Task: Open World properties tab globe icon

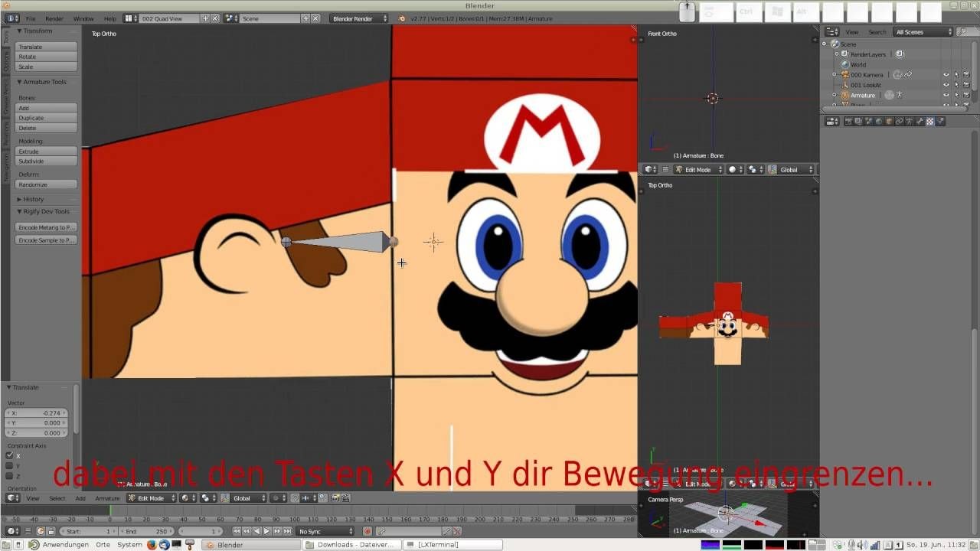Action: [879, 121]
